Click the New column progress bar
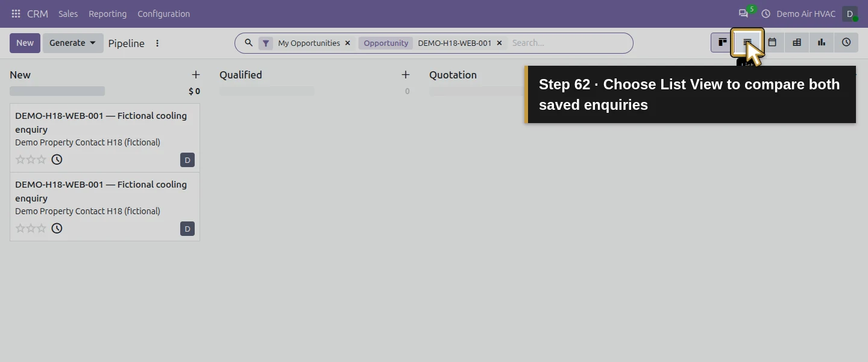Viewport: 868px width, 362px height. [57, 91]
